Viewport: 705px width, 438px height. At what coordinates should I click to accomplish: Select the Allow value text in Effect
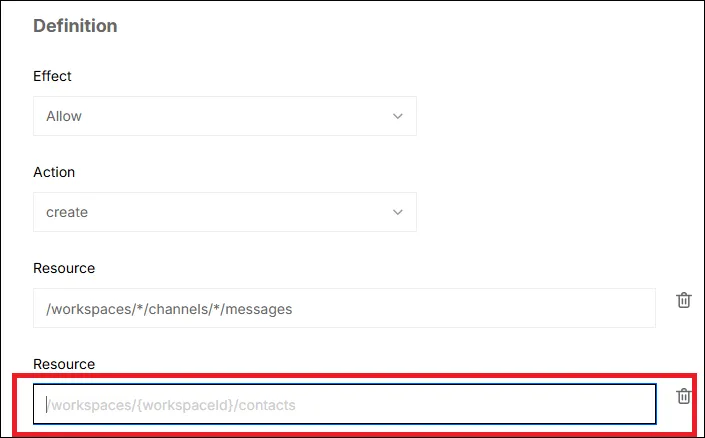[64, 116]
